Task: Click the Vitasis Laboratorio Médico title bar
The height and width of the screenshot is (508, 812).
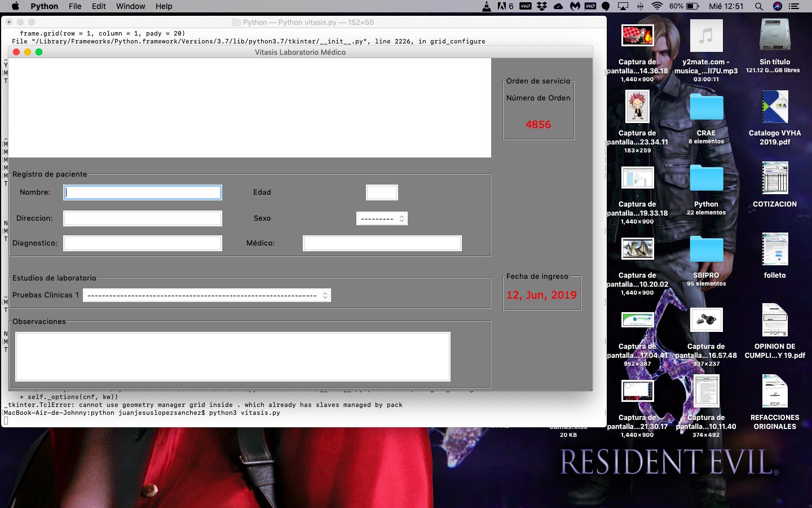Action: [300, 52]
